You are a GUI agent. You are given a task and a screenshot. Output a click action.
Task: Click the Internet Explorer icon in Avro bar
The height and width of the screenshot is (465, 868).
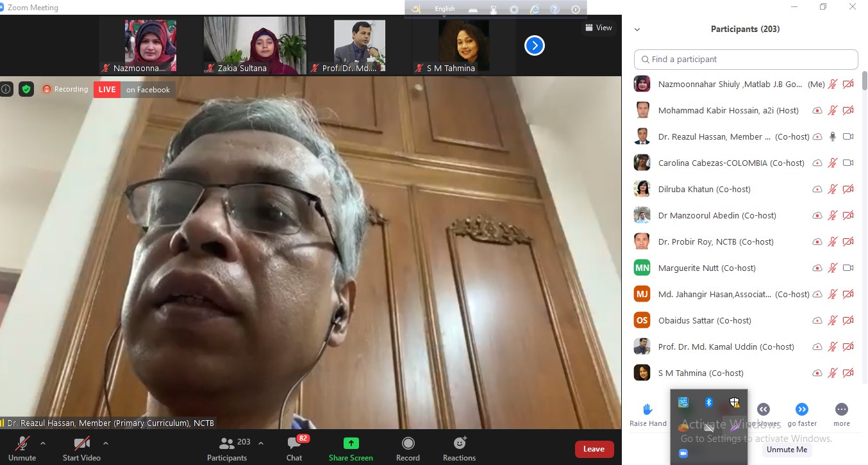[534, 10]
